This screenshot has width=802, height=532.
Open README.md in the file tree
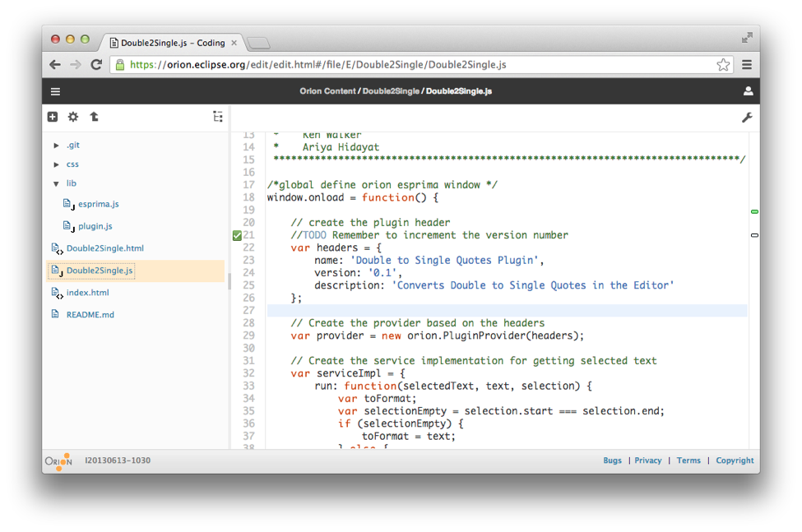click(x=90, y=315)
